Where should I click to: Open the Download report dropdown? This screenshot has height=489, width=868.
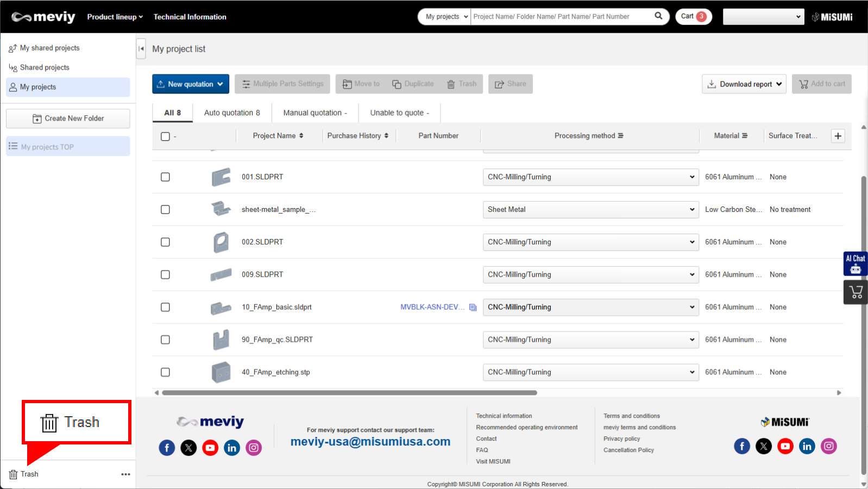pyautogui.click(x=744, y=84)
